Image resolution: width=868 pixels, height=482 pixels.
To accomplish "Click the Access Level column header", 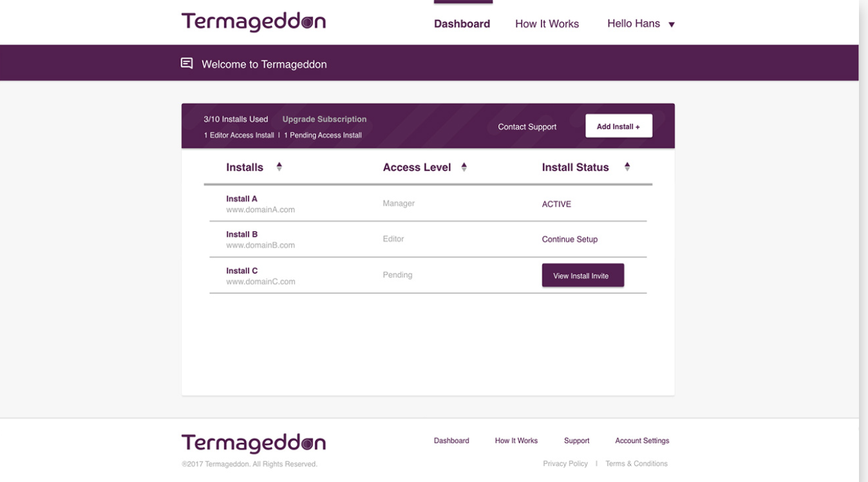I will point(417,168).
